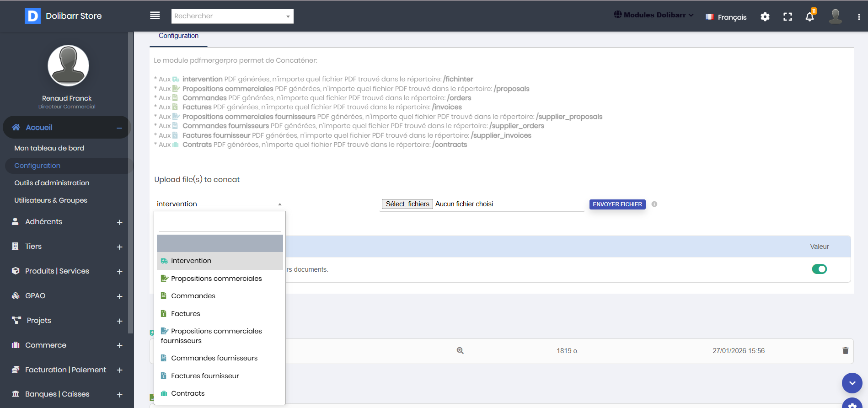Expand the GPAO menu with plus
This screenshot has width=868, height=408.
pos(120,296)
